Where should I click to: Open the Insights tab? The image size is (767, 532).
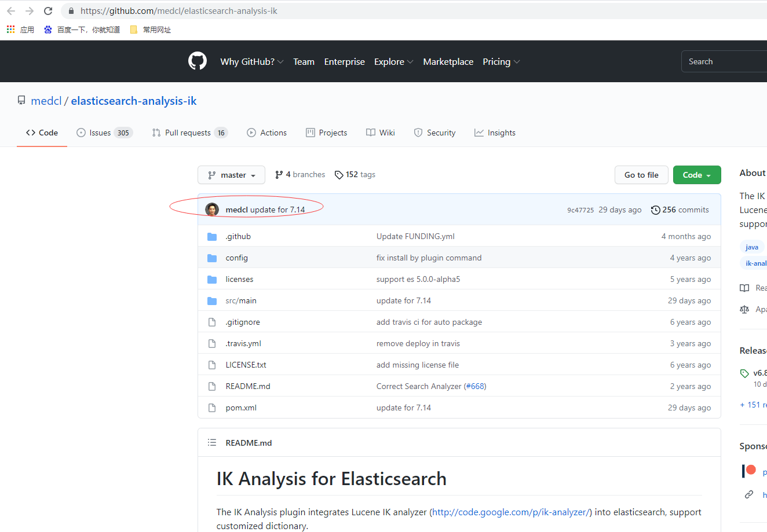click(x=495, y=133)
